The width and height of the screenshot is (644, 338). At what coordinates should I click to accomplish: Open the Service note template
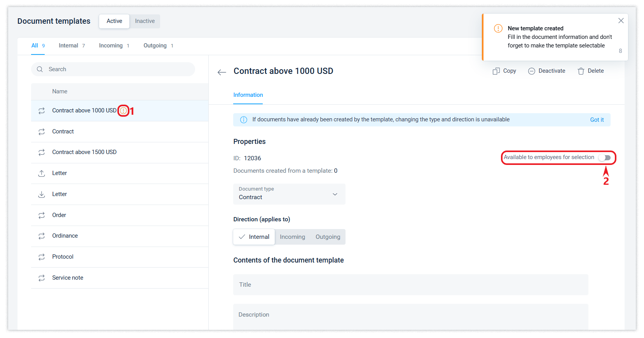click(68, 278)
